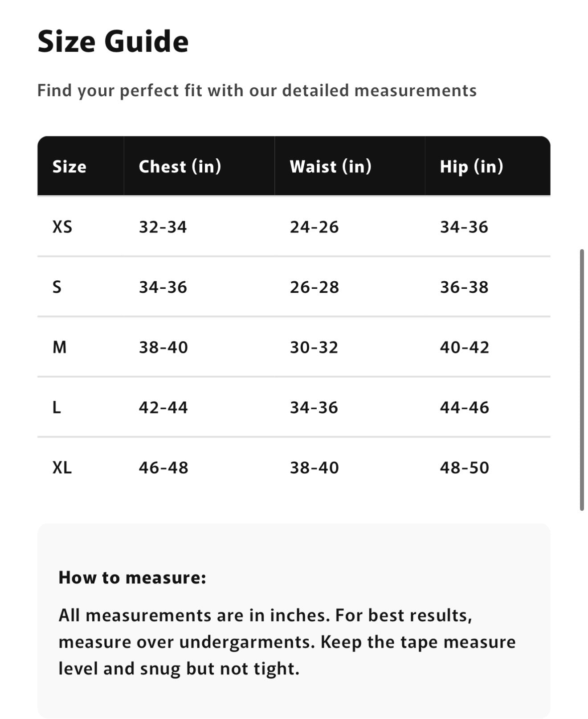
Task: Select the XL size row label
Action: [62, 468]
